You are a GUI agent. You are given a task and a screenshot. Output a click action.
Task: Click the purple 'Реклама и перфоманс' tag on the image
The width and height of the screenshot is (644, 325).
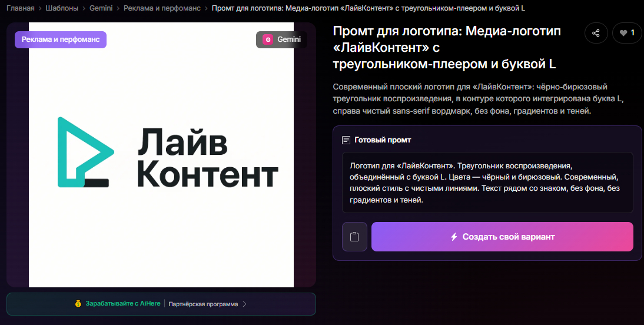click(61, 40)
